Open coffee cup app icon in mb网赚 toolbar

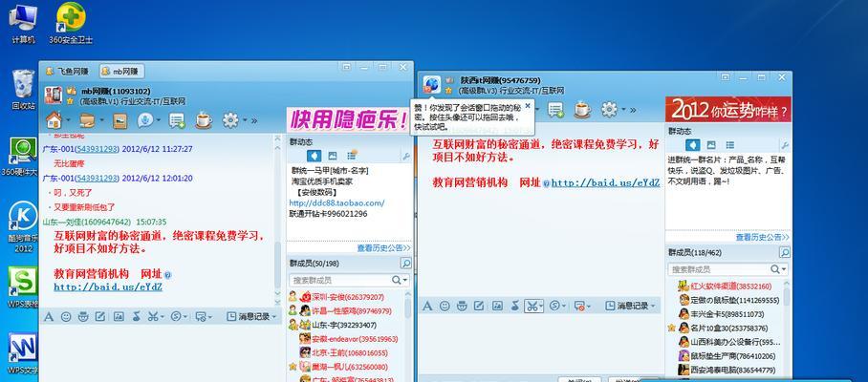(x=204, y=120)
